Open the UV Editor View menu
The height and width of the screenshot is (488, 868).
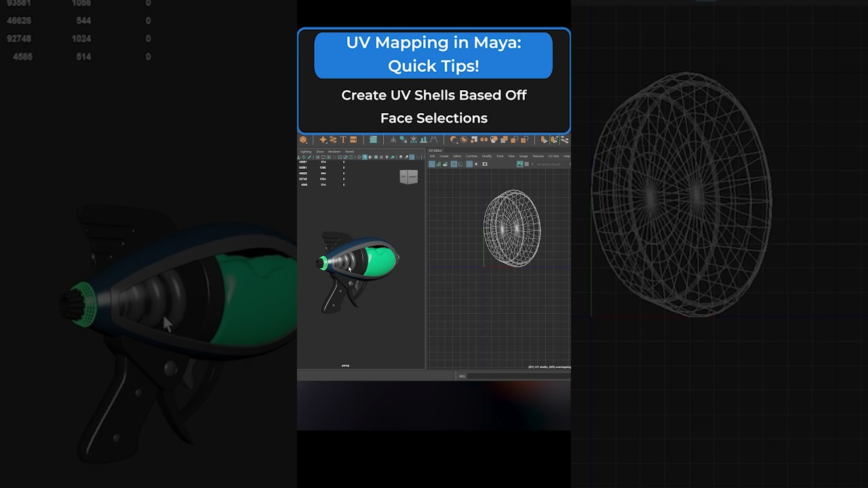(511, 156)
